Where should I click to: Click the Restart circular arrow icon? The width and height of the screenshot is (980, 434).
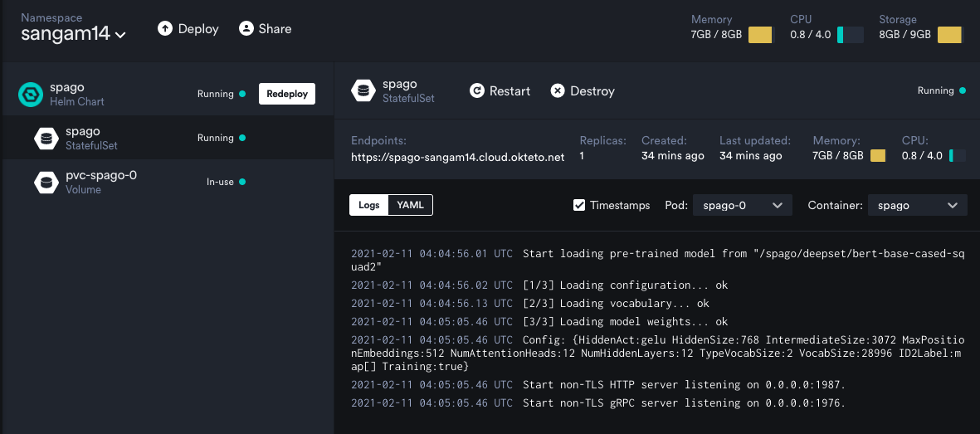click(477, 91)
